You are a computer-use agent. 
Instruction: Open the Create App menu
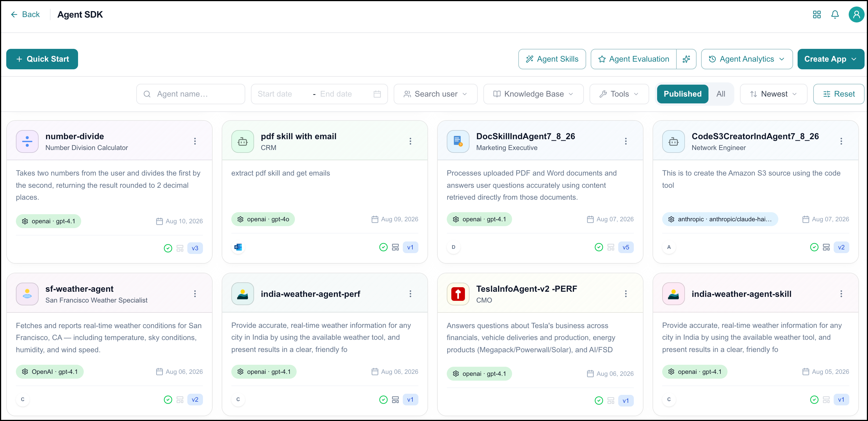[830, 59]
